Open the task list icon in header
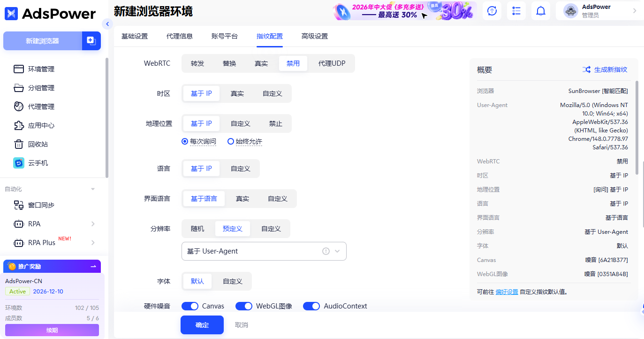This screenshot has height=339, width=644. pos(516,11)
